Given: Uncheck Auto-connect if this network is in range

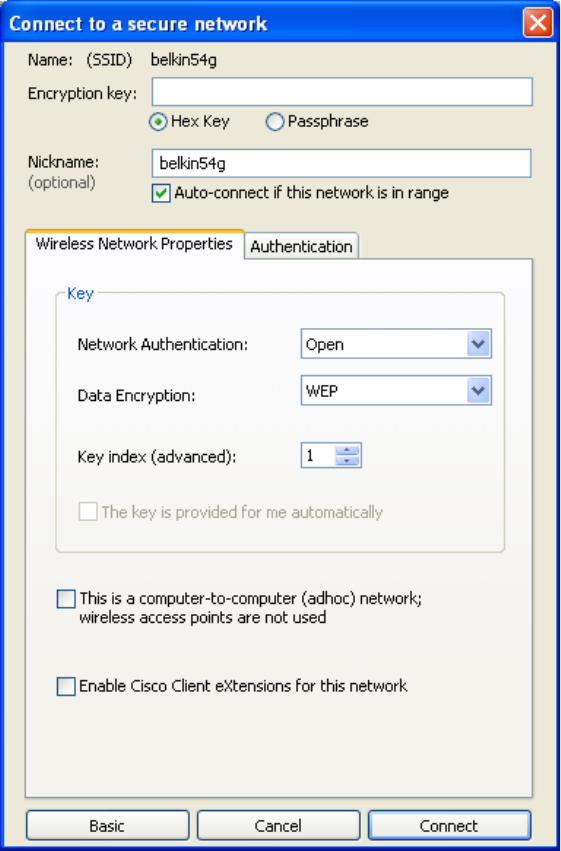Looking at the screenshot, I should pyautogui.click(x=161, y=193).
